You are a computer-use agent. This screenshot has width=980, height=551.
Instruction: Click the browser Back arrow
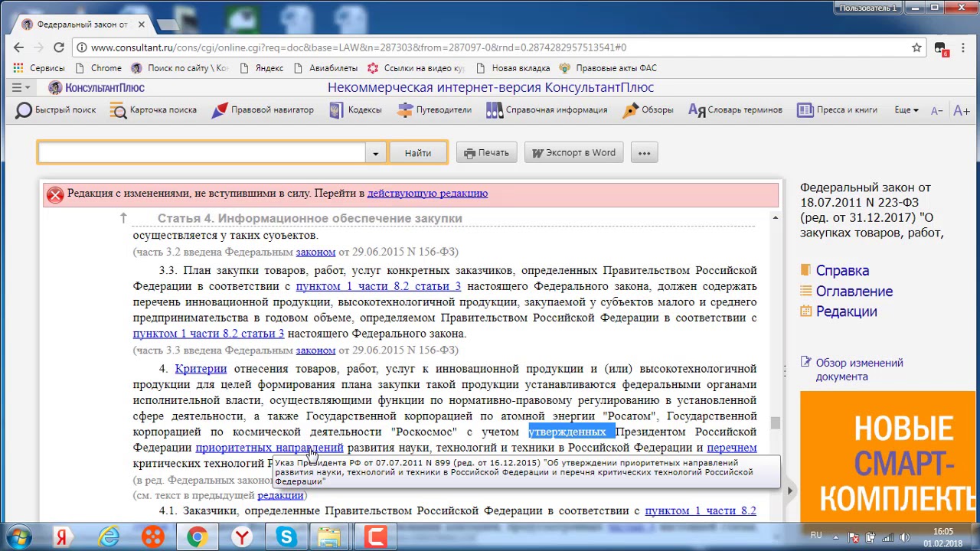pos(19,47)
